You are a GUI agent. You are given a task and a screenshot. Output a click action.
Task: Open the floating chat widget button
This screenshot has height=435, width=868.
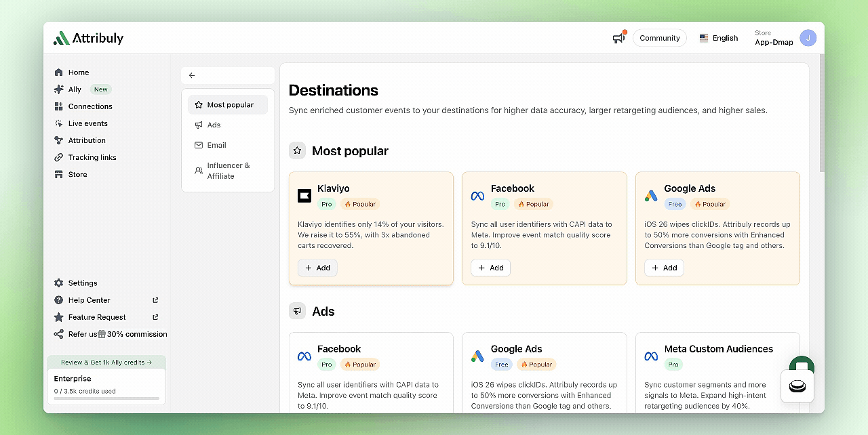tap(797, 386)
